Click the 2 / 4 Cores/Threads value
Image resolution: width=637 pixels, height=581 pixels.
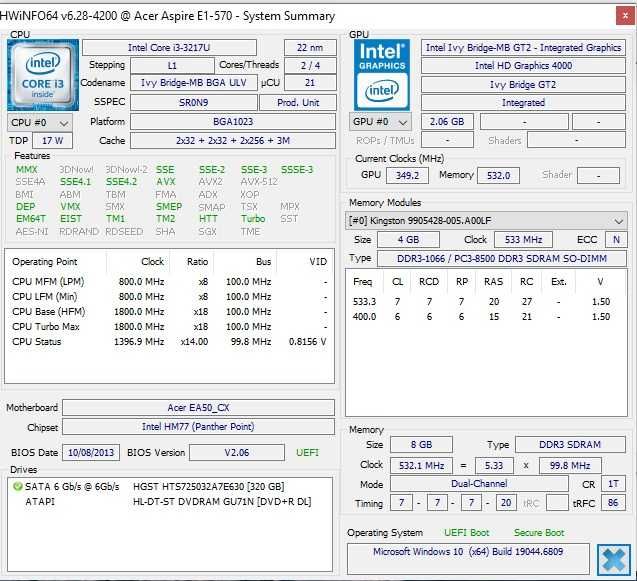click(x=310, y=65)
